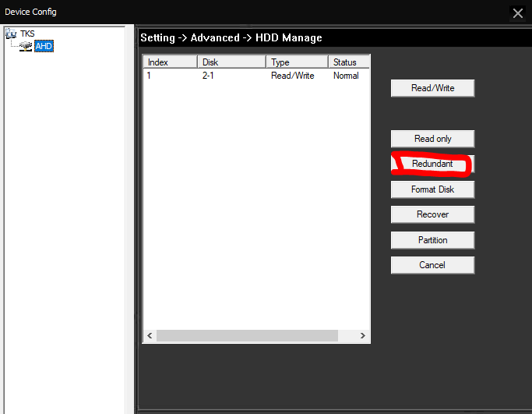532x414 pixels.
Task: Select the AHD tree item label
Action: tap(44, 47)
